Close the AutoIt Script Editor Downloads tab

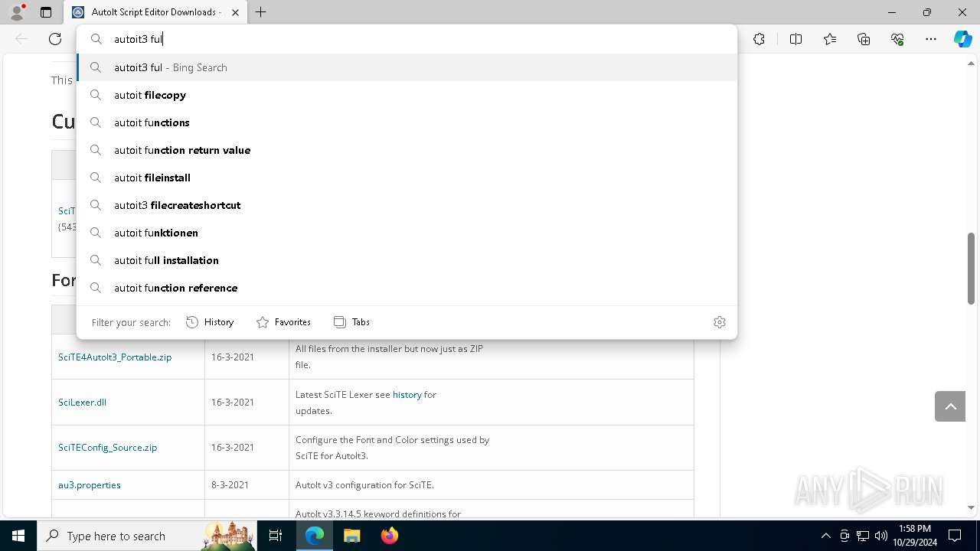click(x=236, y=12)
